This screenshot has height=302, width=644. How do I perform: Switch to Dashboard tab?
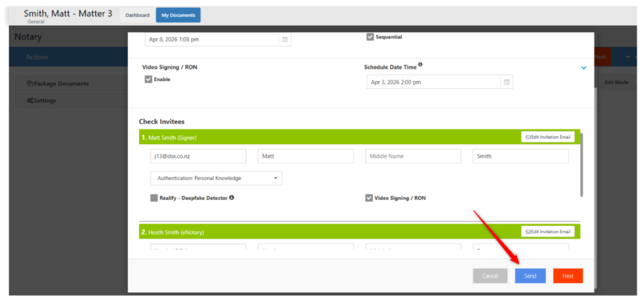click(x=138, y=15)
